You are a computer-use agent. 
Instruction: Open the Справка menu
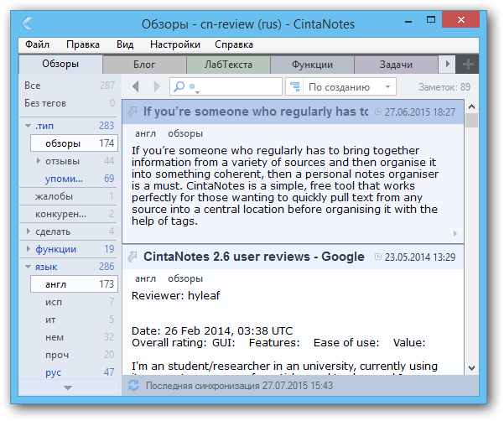pos(234,44)
